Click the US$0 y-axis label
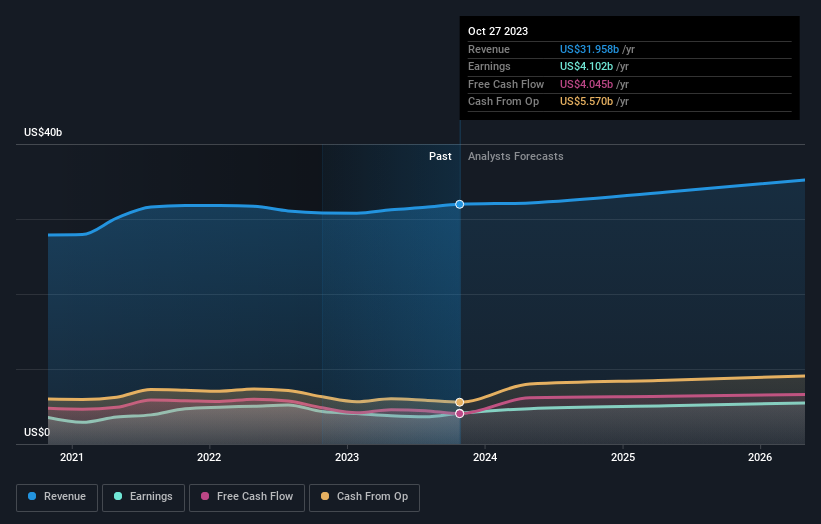This screenshot has height=524, width=821. pos(37,432)
